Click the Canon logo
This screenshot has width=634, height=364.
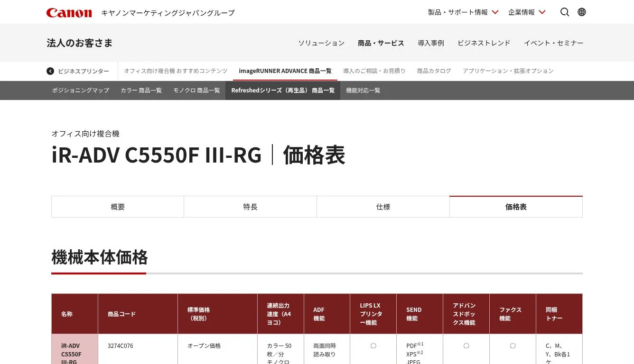coord(69,12)
